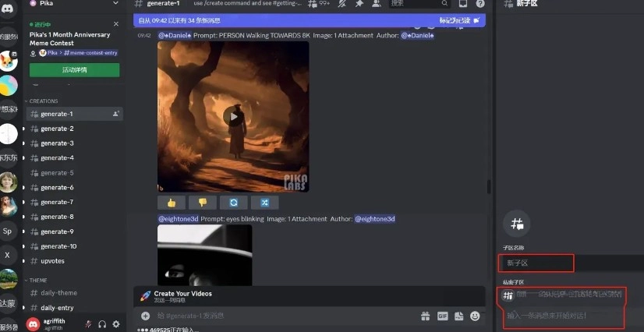Screen dimensions: 644x332
Task: Click the thread name input field
Action: (x=536, y=263)
